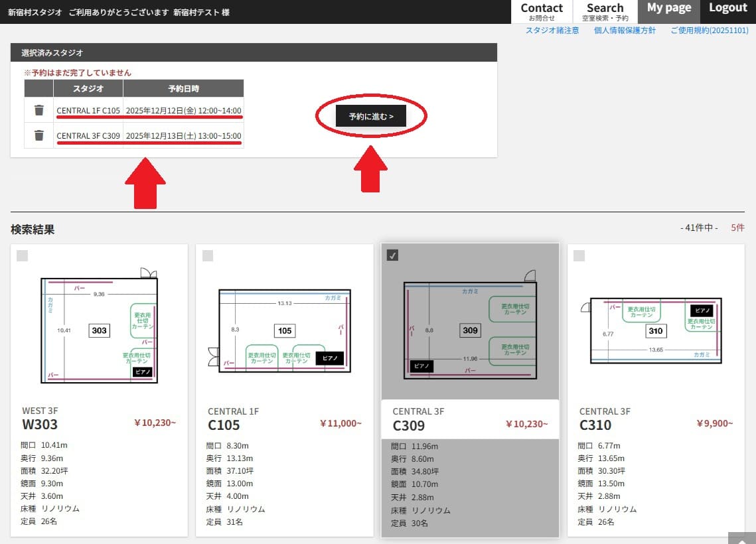The image size is (756, 544).
Task: Open the Search menu tab
Action: pyautogui.click(x=605, y=11)
